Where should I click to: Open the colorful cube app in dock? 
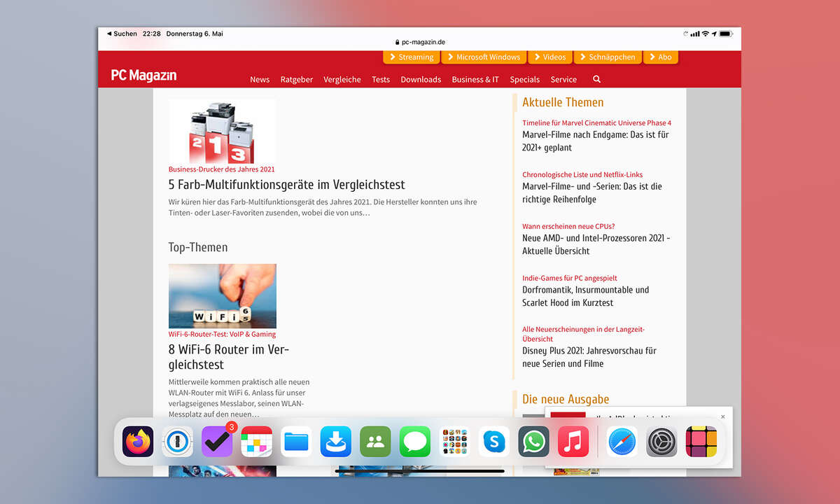pos(701,442)
